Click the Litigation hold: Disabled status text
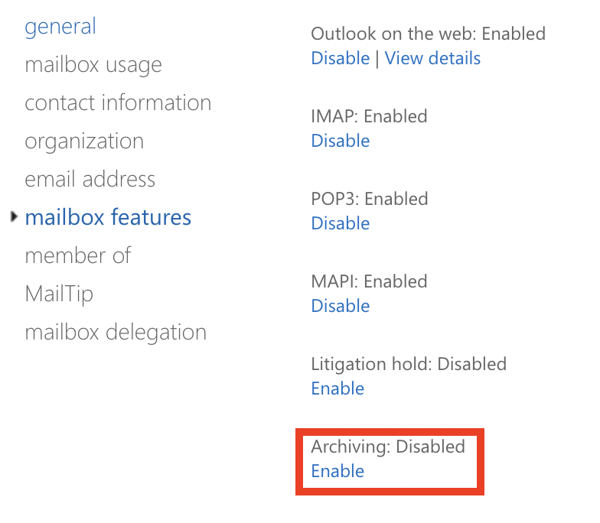This screenshot has height=523, width=600. point(409,364)
